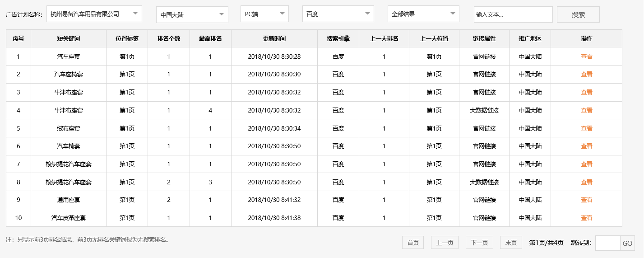Open the 全部结果 filter dropdown
The height and width of the screenshot is (258, 644).
(423, 14)
